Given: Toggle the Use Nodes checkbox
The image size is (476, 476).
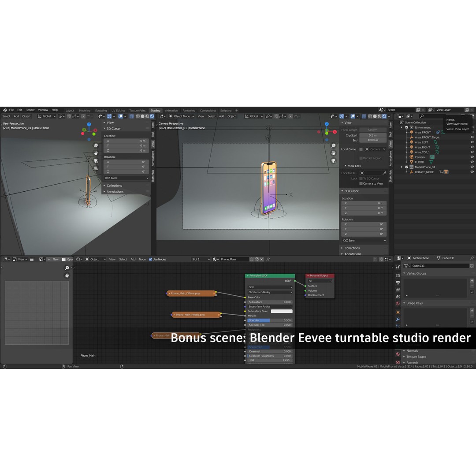Looking at the screenshot, I should [x=150, y=259].
